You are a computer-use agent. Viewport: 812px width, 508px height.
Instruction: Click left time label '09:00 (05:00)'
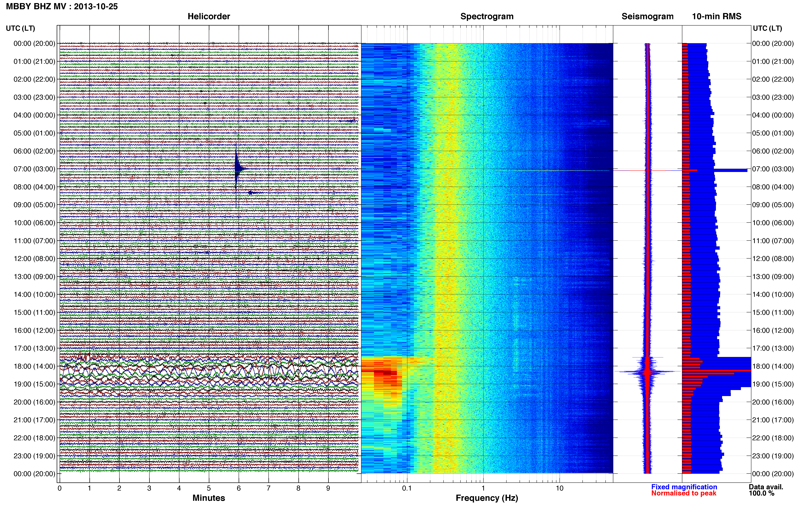(x=34, y=205)
